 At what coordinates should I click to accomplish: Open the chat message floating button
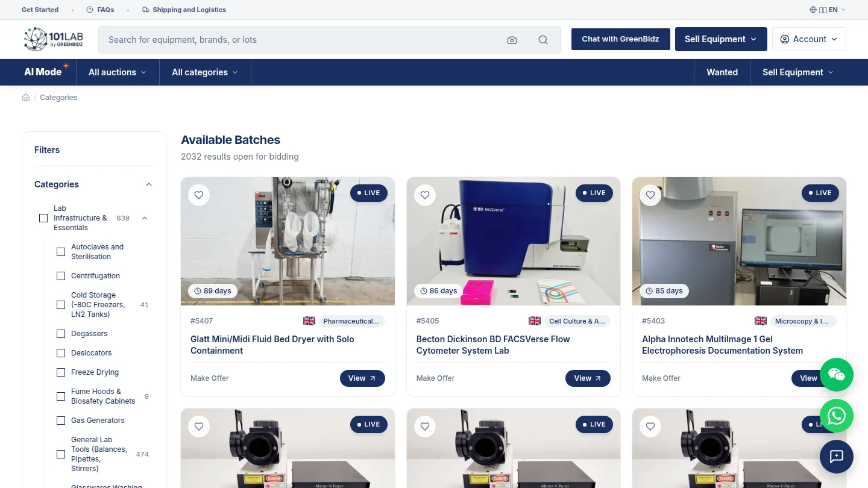click(837, 457)
